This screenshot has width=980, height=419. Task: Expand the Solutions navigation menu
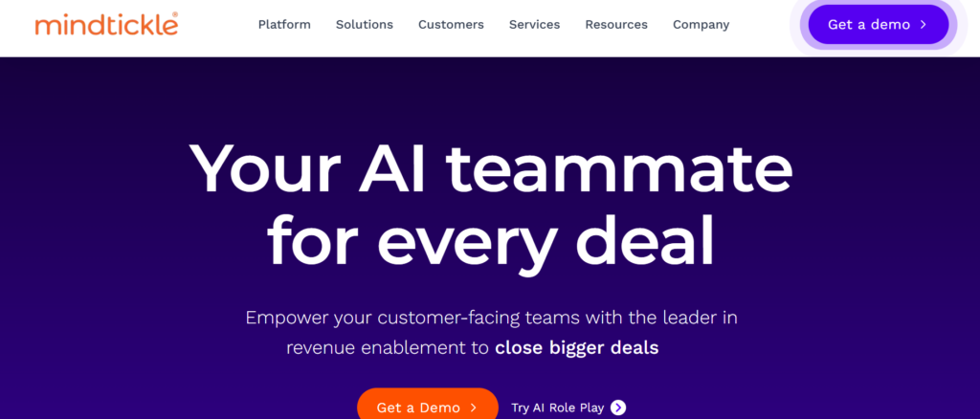365,24
